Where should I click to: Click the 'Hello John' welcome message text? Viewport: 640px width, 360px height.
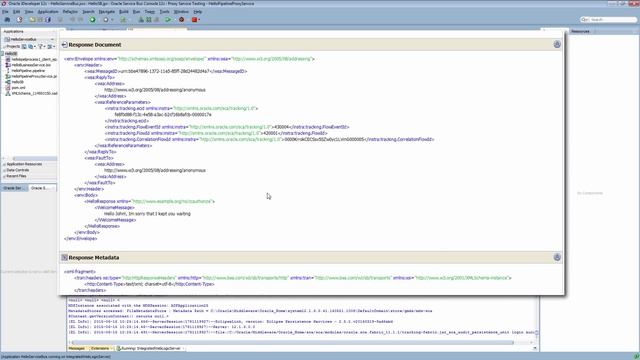tap(147, 214)
